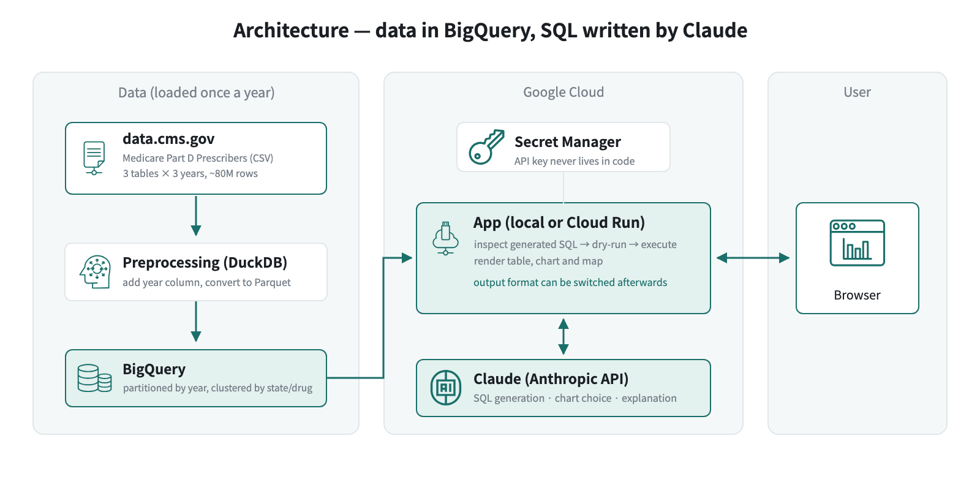
Task: Click 'SQL generation · chart choice · explanation'
Action: [x=575, y=398]
